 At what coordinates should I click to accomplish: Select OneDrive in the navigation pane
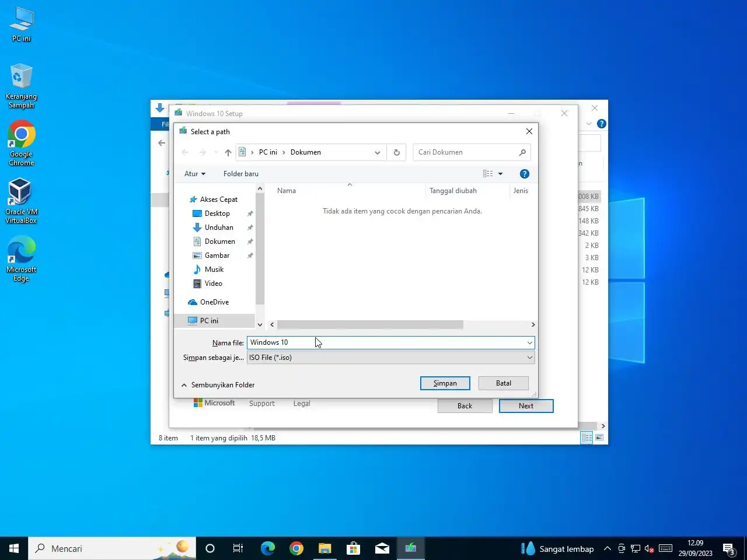214,302
